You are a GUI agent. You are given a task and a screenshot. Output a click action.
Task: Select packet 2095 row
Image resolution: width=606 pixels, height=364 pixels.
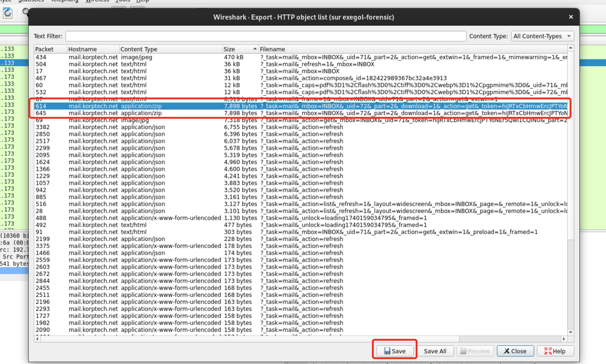[301, 155]
